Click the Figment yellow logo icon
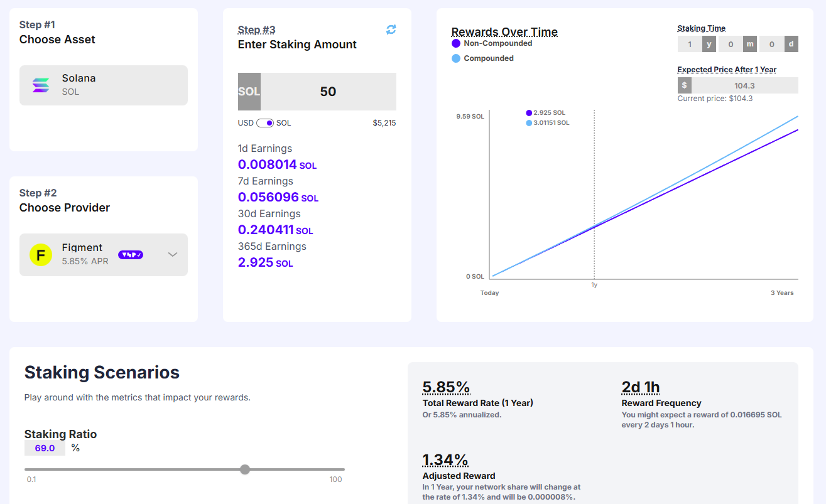This screenshot has height=504, width=826. [x=41, y=255]
